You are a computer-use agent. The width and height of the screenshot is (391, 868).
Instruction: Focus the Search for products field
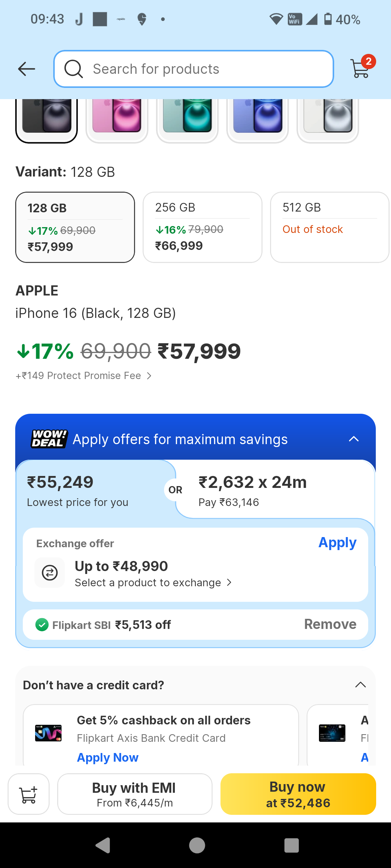(x=203, y=69)
